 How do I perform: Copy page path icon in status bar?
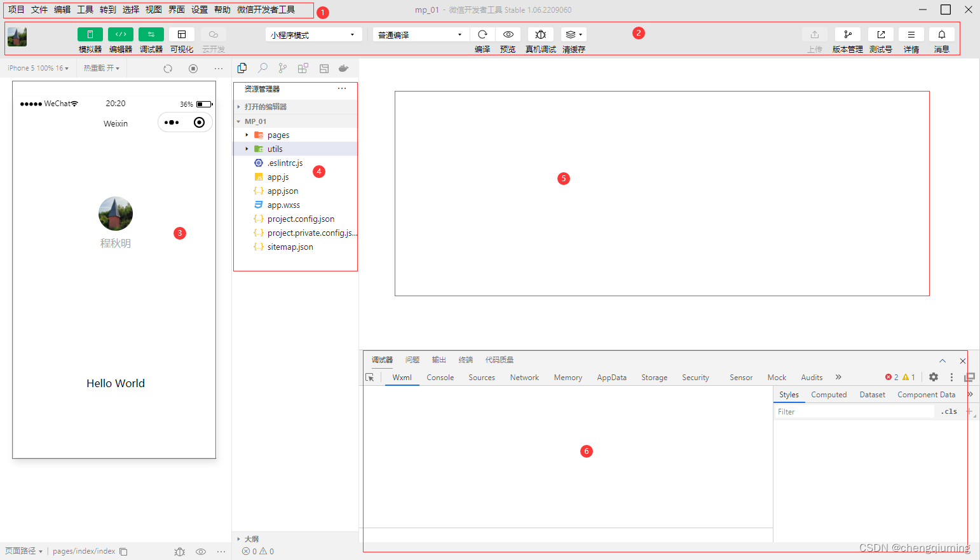tap(124, 552)
